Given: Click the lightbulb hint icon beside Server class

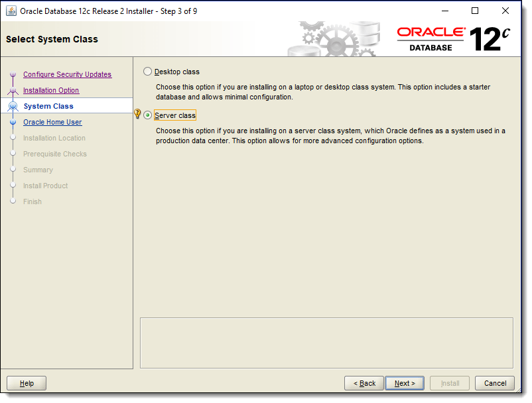Looking at the screenshot, I should [x=138, y=113].
